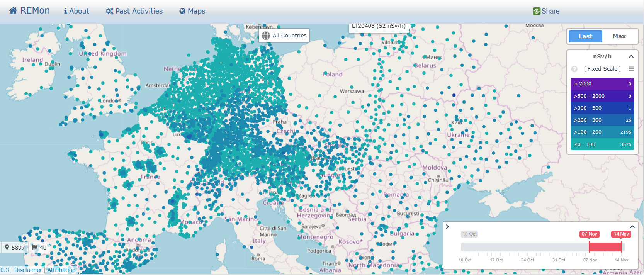Viewport: 644px width, 275px height.
Task: Click the 31 Oct tick on timeline
Action: tap(559, 260)
